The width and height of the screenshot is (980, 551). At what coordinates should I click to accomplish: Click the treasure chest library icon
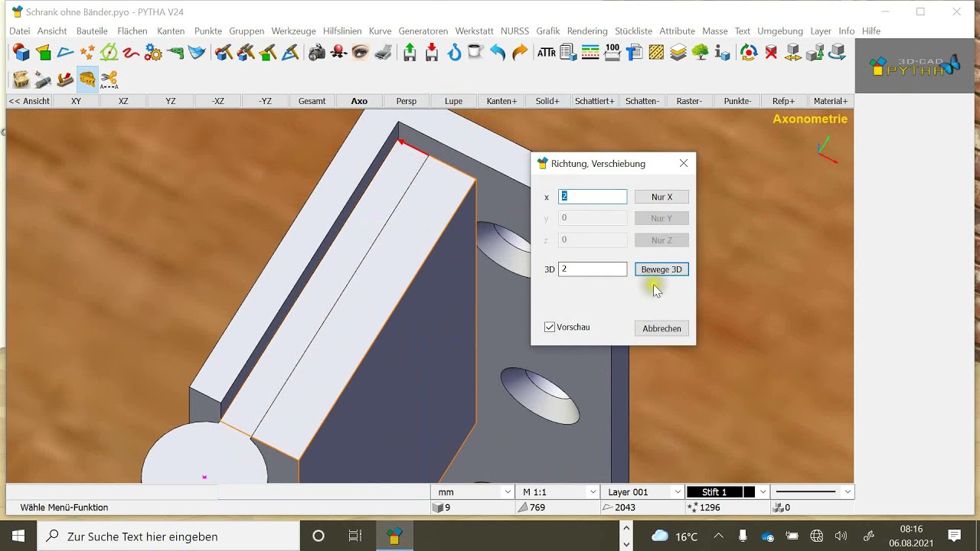point(21,80)
